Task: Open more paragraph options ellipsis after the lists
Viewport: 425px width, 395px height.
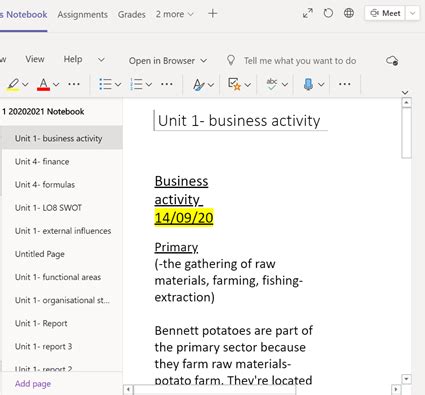Action: tap(167, 84)
